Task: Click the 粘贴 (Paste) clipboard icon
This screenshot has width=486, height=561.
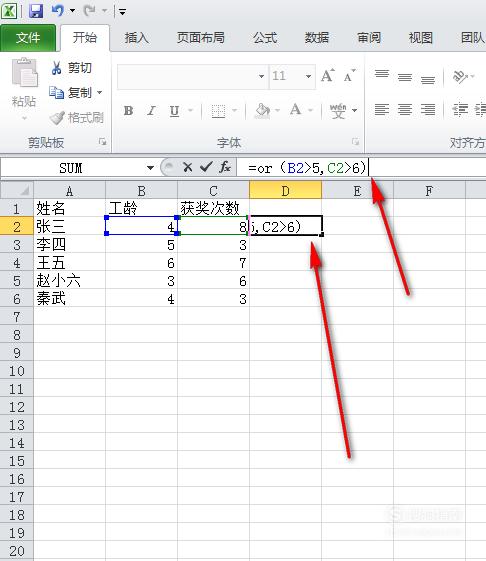Action: [24, 73]
